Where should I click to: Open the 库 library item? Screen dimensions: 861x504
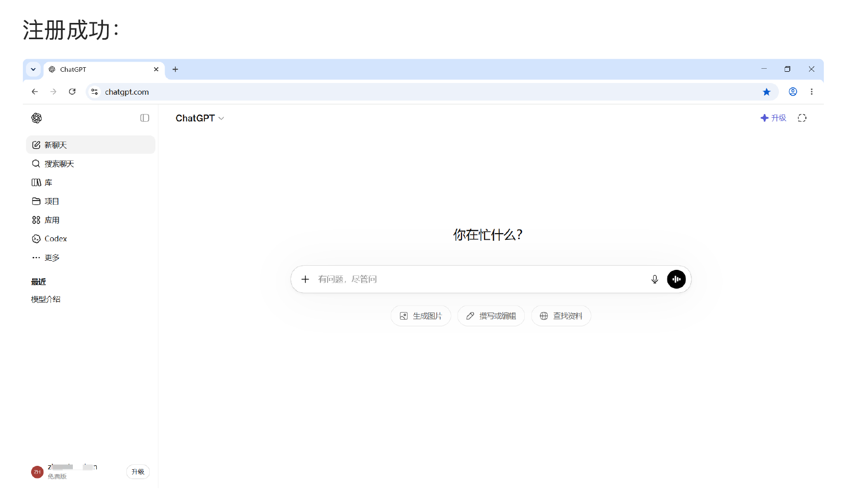coord(91,182)
